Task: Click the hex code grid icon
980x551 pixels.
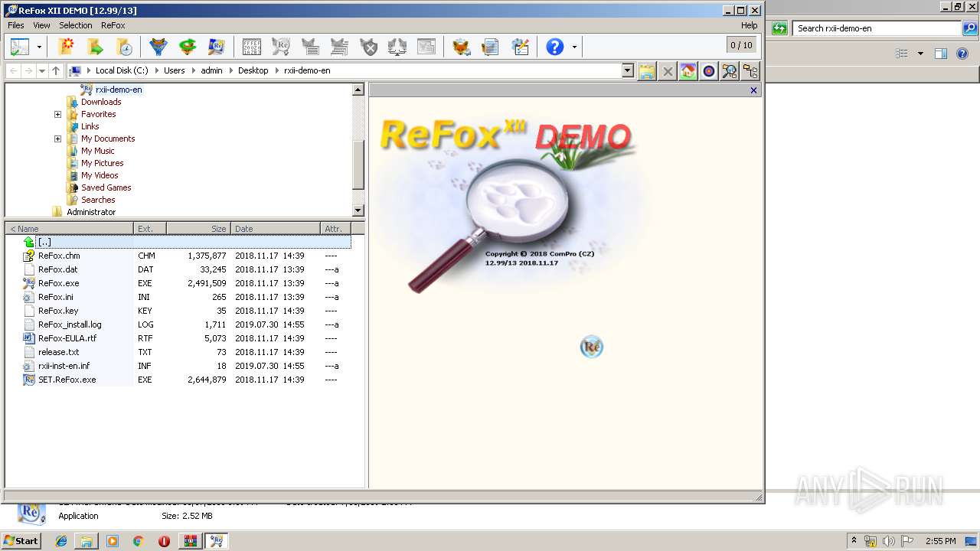Action: coord(251,47)
